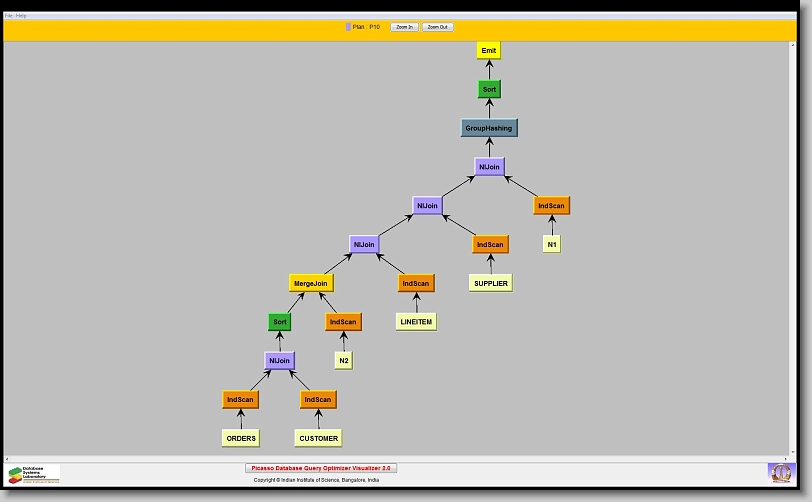Select the GroupHashing node
Image resolution: width=812 pixels, height=502 pixels.
(x=489, y=128)
